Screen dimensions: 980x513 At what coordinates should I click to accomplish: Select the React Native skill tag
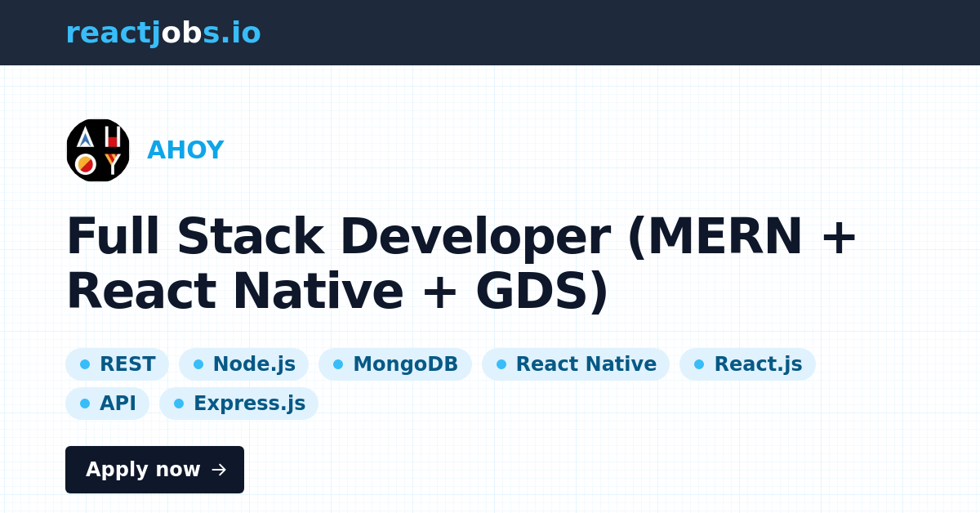click(576, 364)
